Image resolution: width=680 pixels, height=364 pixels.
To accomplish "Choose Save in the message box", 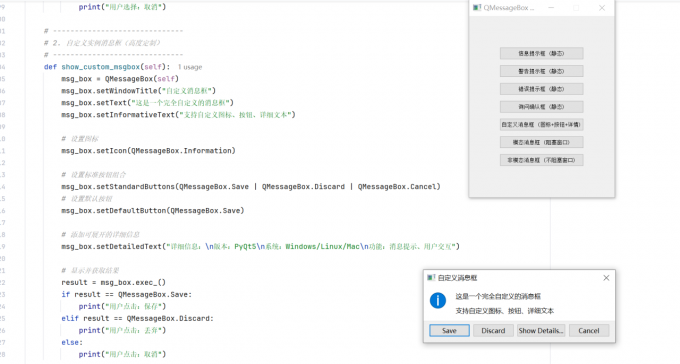I will (x=449, y=331).
